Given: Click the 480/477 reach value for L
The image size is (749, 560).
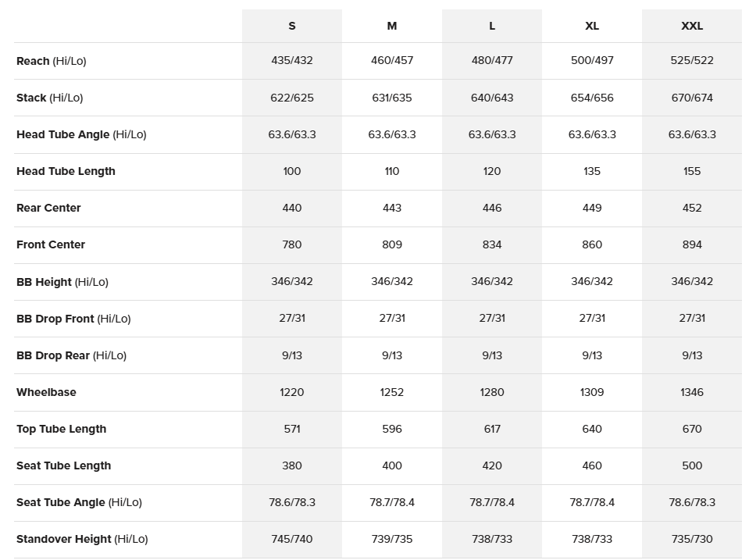Looking at the screenshot, I should tap(492, 61).
